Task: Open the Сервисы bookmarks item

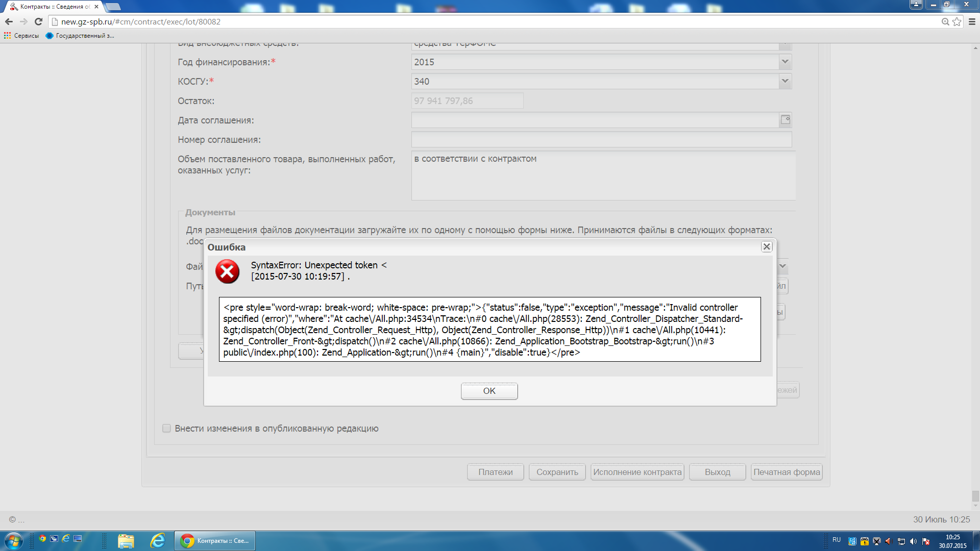Action: 21,36
